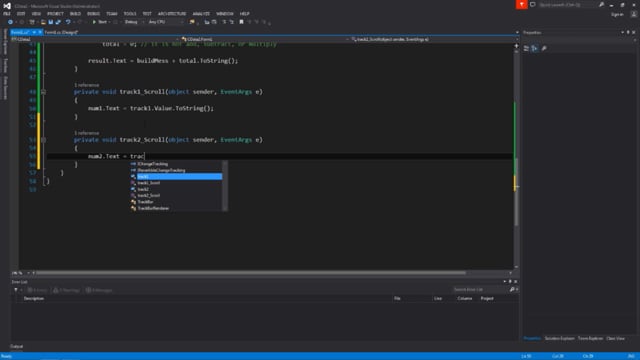This screenshot has width=640, height=360.
Task: Toggle the Errors filter in Error List
Action: (38, 290)
